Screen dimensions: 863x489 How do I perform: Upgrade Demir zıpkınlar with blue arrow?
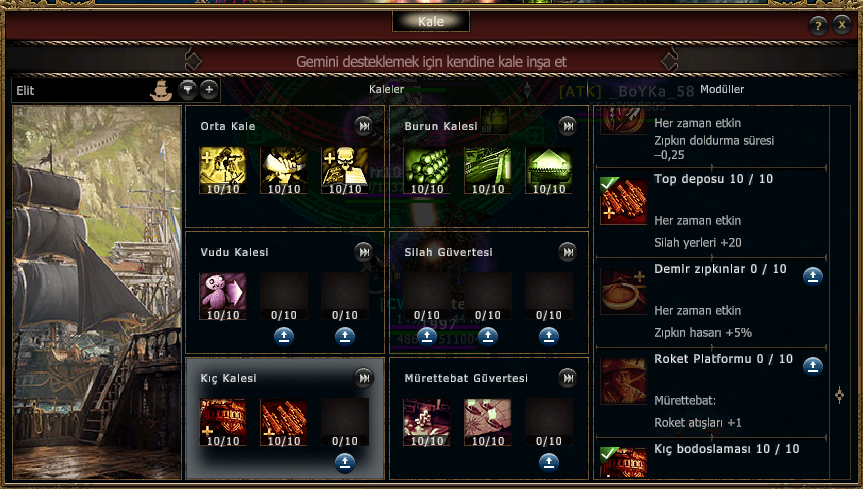[x=812, y=276]
